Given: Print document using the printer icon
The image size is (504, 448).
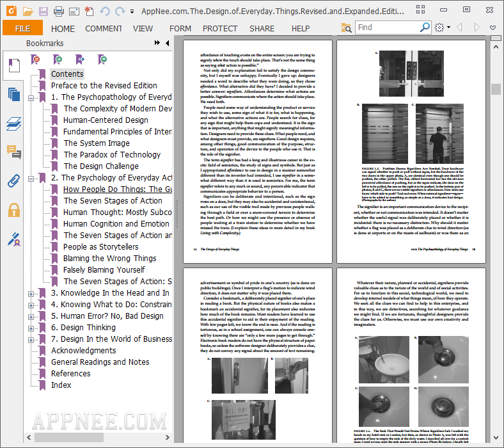Looking at the screenshot, I should click(58, 12).
